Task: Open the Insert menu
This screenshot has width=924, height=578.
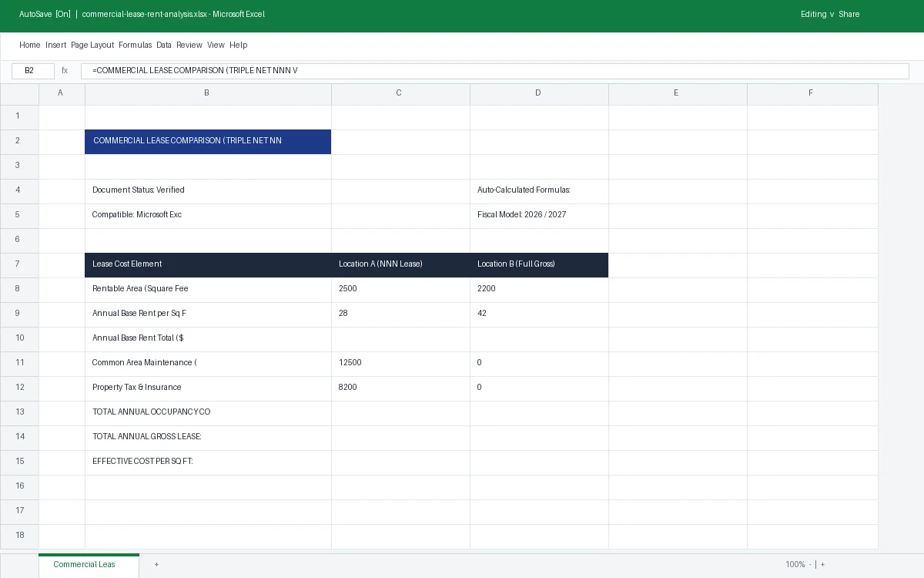Action: pos(55,45)
